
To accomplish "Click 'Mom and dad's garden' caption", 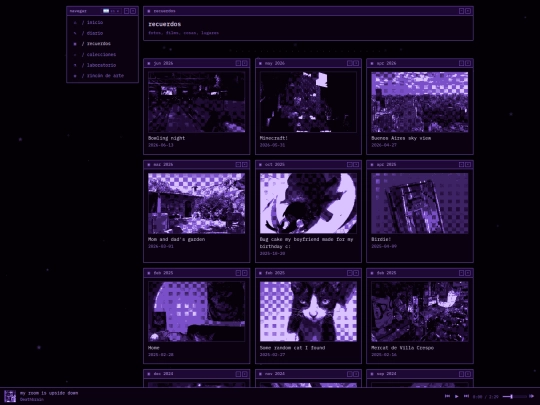I will click(x=176, y=239).
